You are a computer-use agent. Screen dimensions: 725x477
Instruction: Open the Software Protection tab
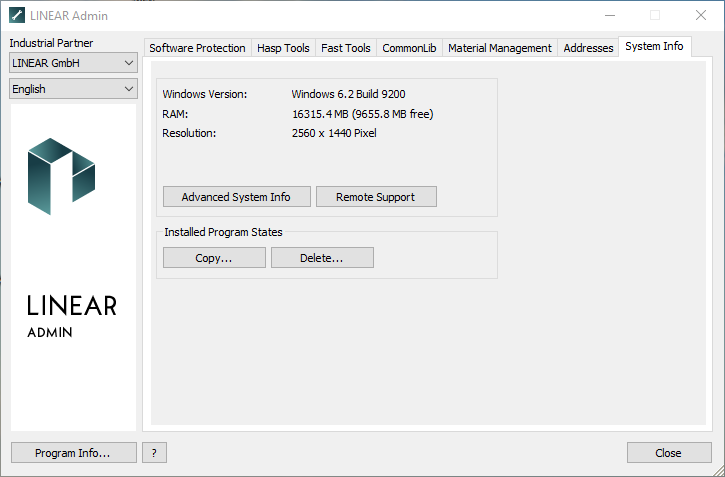[x=197, y=48]
